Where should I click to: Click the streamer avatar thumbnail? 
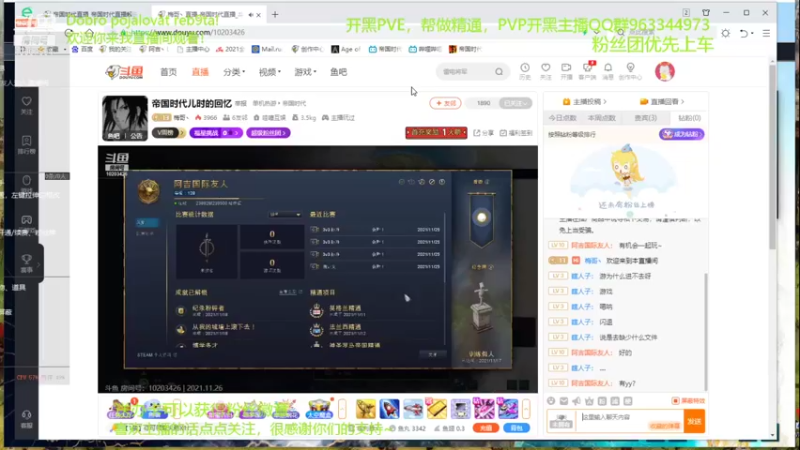[124, 118]
